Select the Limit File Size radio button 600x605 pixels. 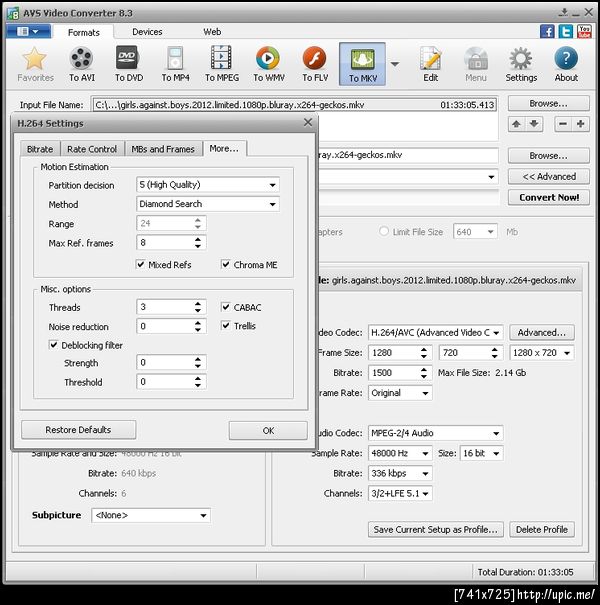click(x=384, y=231)
